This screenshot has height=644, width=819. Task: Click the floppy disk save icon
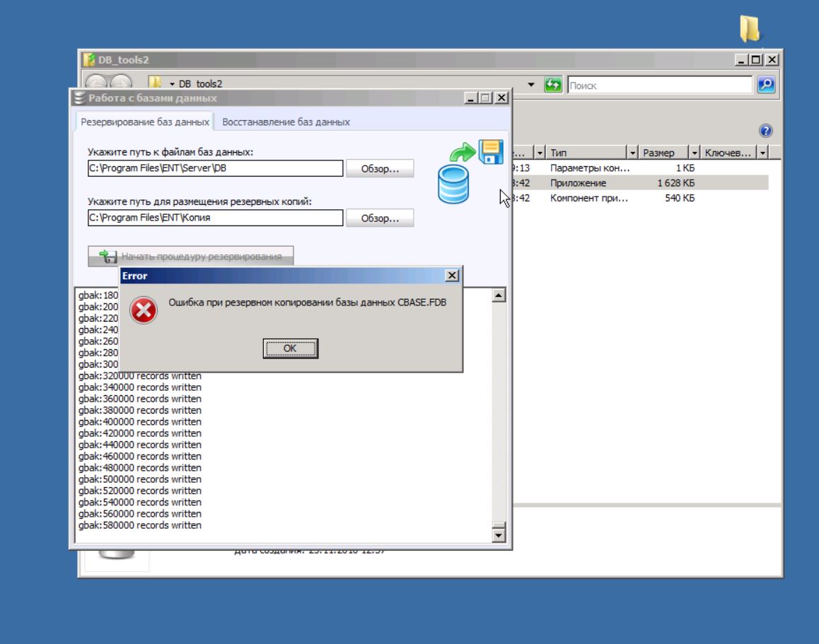tap(491, 152)
